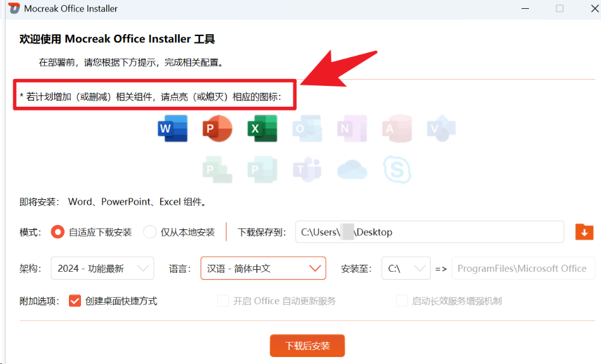The height and width of the screenshot is (364, 601).
Task: Light up the Visio component icon
Action: point(442,129)
